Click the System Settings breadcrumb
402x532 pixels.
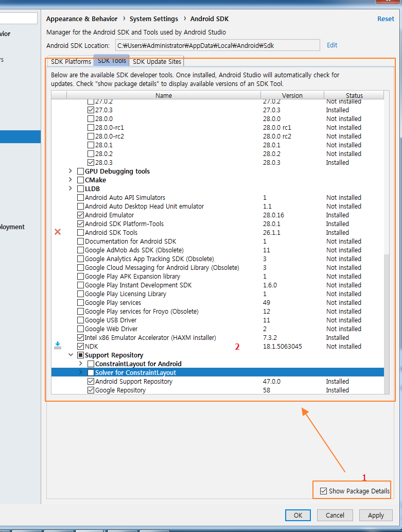pos(154,19)
